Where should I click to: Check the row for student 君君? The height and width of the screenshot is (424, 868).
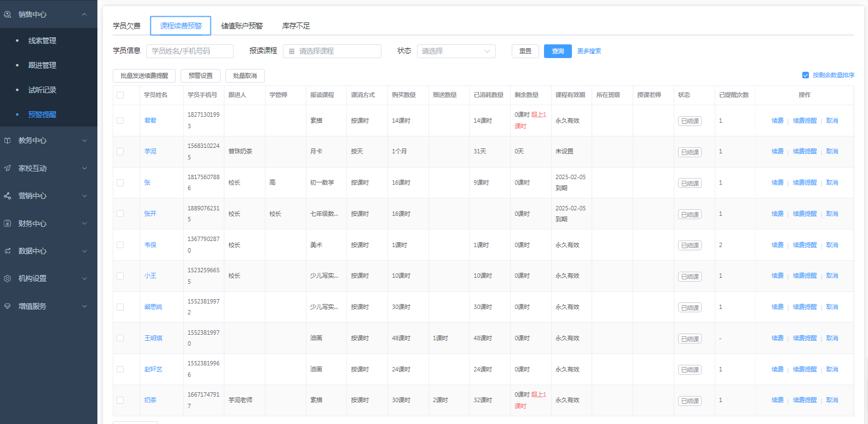pyautogui.click(x=120, y=121)
